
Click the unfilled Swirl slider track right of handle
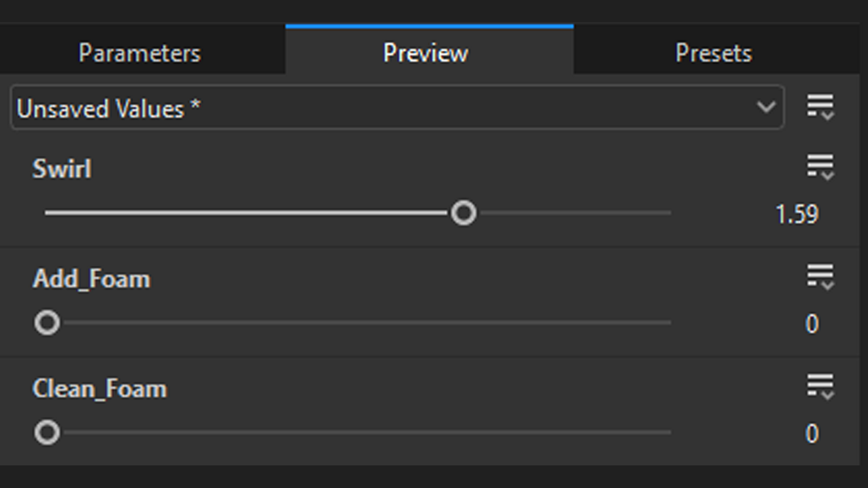tap(576, 213)
